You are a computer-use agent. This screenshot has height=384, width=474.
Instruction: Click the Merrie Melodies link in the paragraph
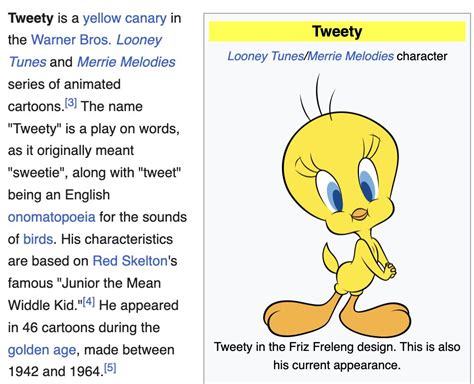(126, 62)
